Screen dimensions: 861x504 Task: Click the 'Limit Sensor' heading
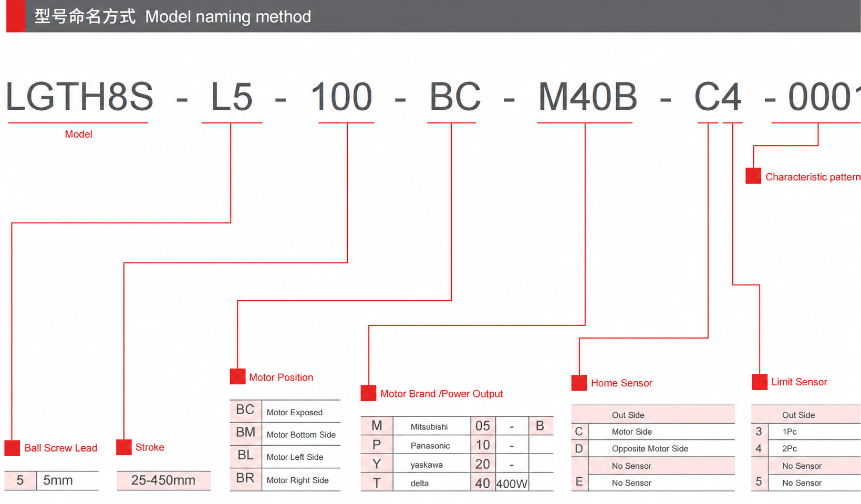click(x=799, y=382)
